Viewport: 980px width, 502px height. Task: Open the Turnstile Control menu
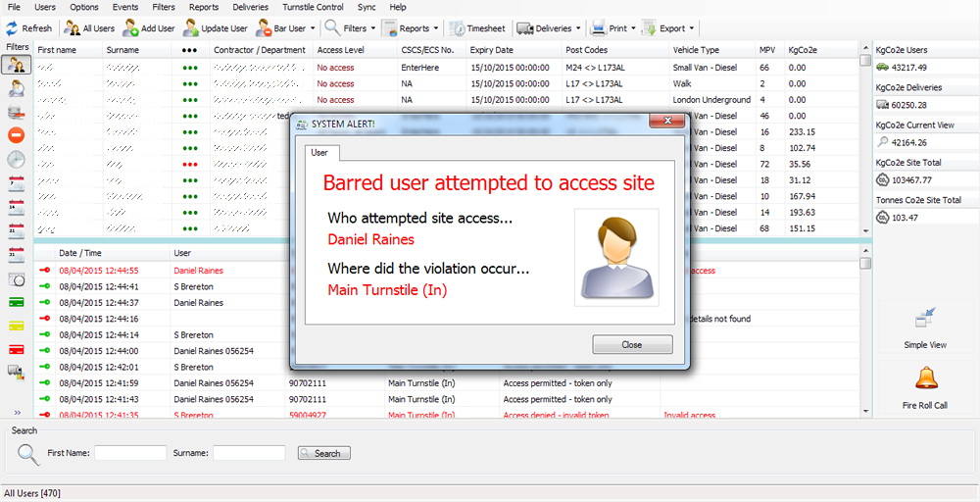(313, 7)
